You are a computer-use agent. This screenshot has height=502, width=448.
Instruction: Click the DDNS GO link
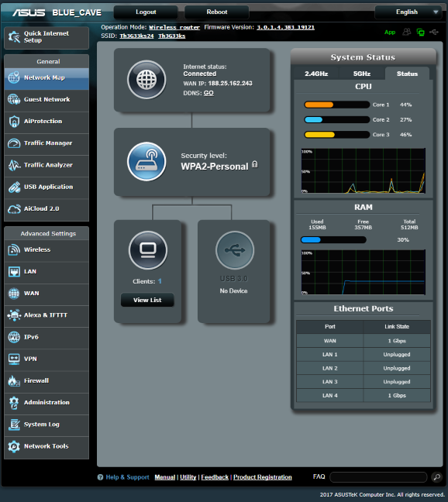click(208, 93)
